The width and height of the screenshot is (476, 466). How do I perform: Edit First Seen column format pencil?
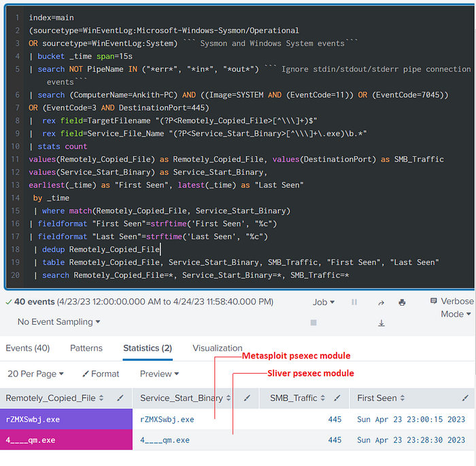coord(465,398)
